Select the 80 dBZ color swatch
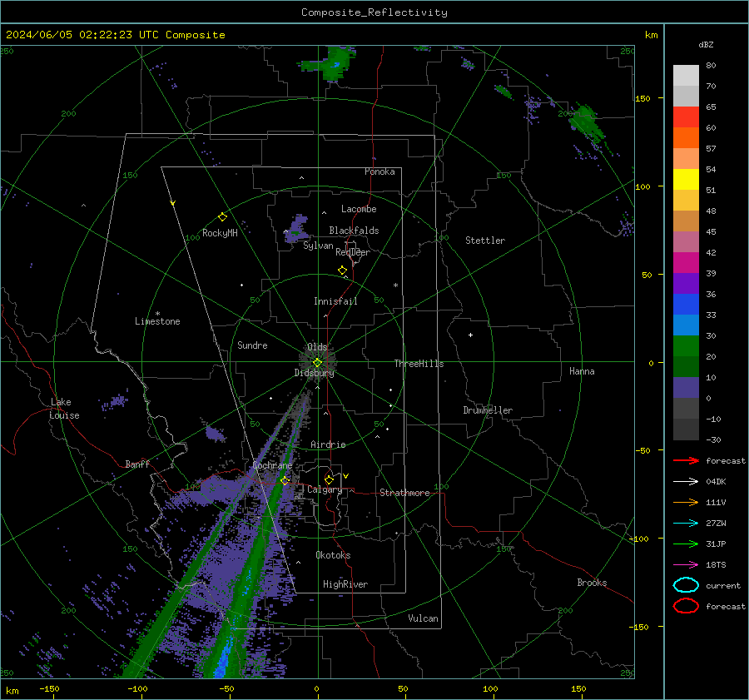Screen dimensions: 749x700 click(686, 75)
